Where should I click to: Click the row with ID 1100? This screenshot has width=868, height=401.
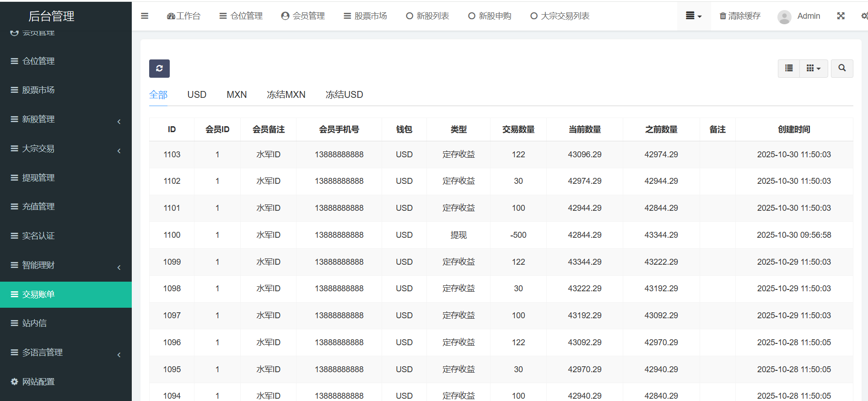pos(172,235)
